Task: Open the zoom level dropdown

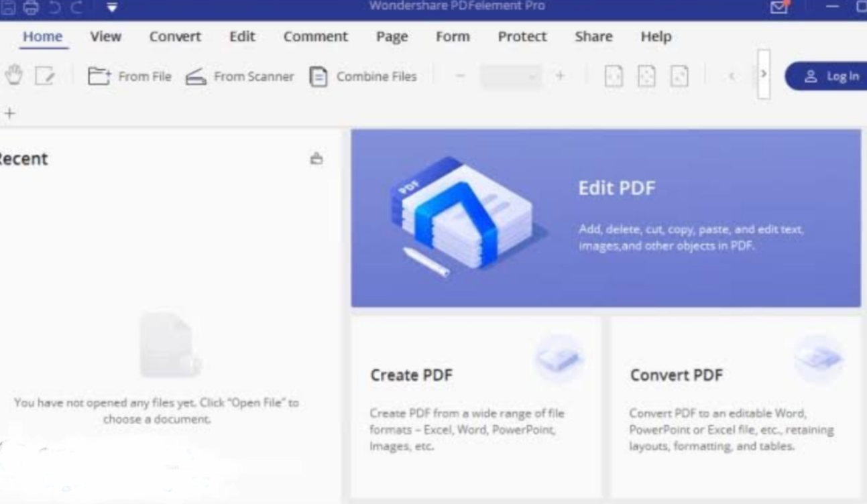Action: pos(512,76)
